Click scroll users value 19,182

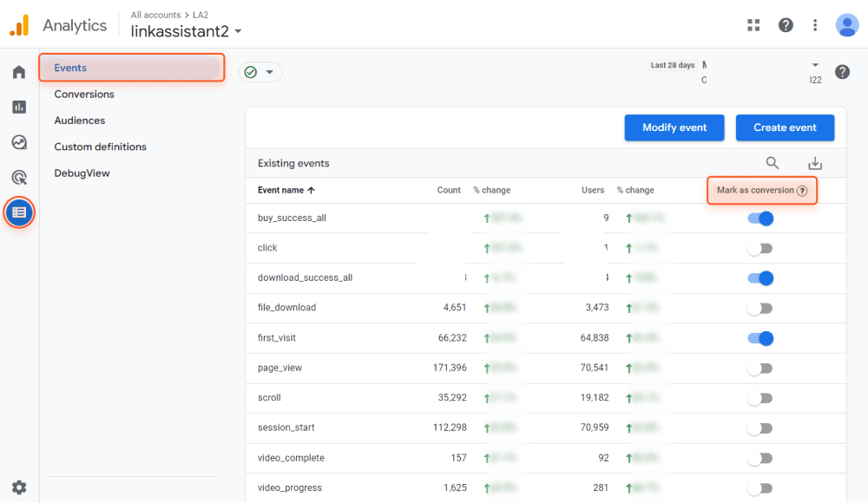click(595, 398)
